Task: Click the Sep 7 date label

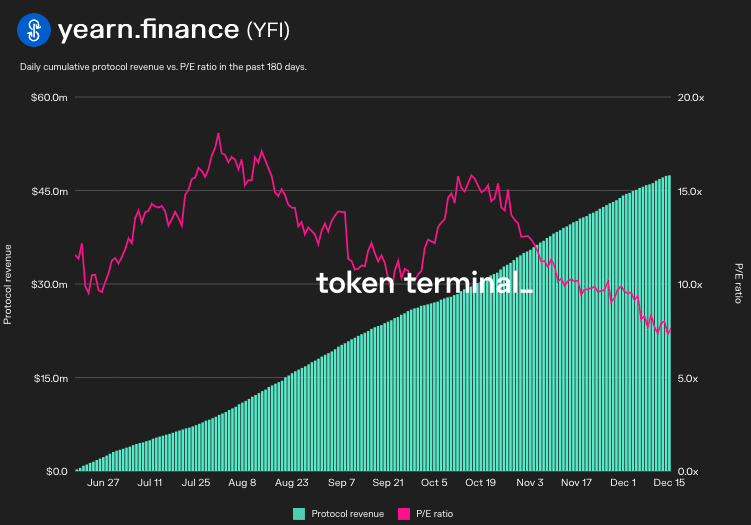Action: (x=341, y=482)
